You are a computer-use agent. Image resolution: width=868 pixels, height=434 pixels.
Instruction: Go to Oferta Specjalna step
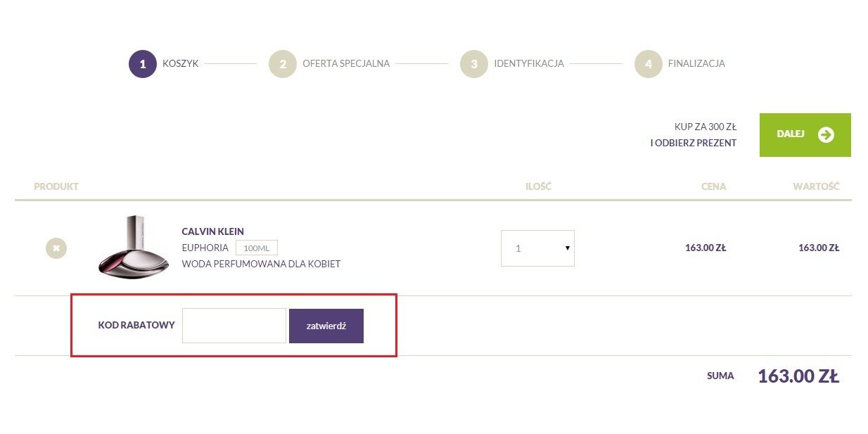[346, 63]
